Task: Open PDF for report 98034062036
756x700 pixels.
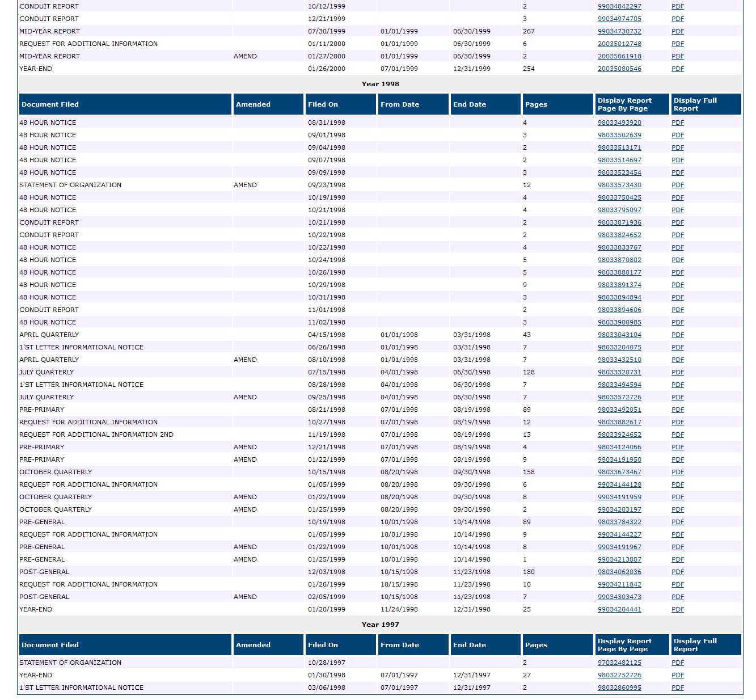Action: [x=678, y=572]
